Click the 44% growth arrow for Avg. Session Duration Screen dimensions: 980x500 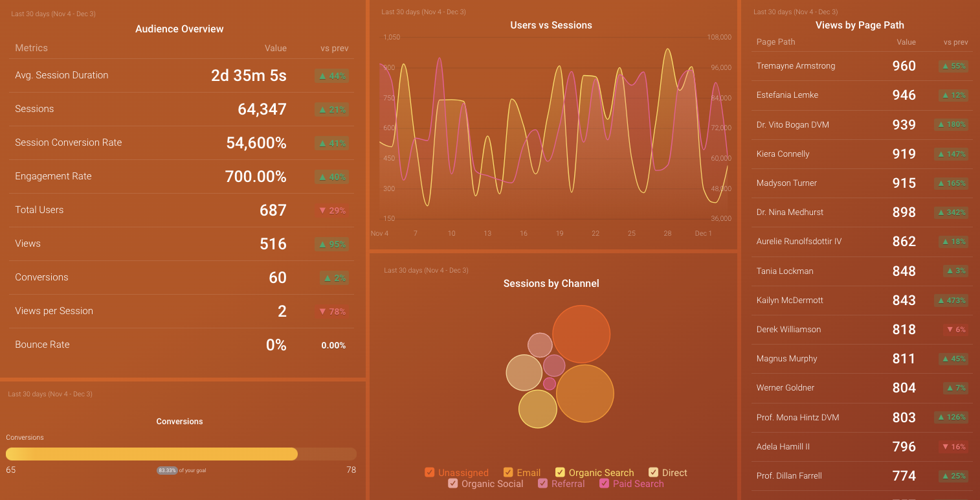pos(331,76)
